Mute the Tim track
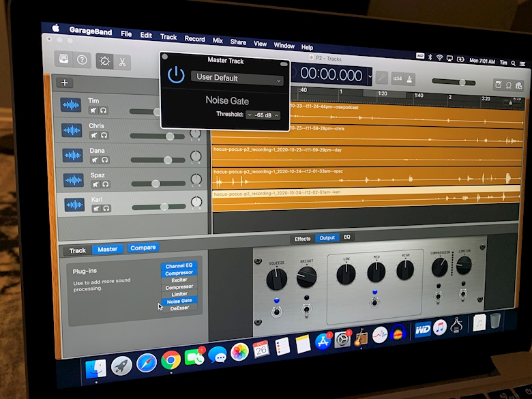This screenshot has height=399, width=532. (x=93, y=110)
